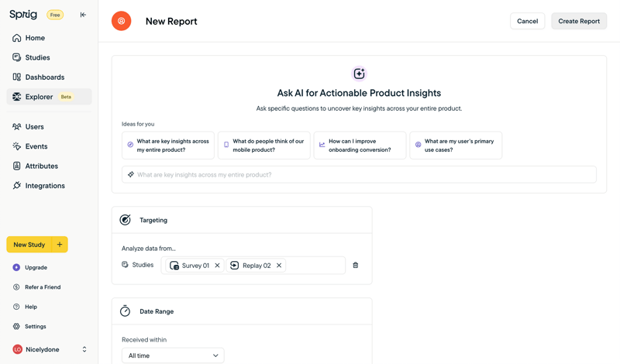The height and width of the screenshot is (364, 620).
Task: Click the 'Received within' label
Action: point(144,340)
